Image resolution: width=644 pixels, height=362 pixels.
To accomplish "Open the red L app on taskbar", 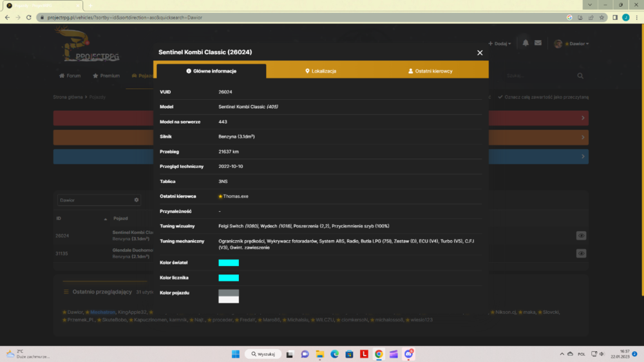I will pyautogui.click(x=364, y=354).
